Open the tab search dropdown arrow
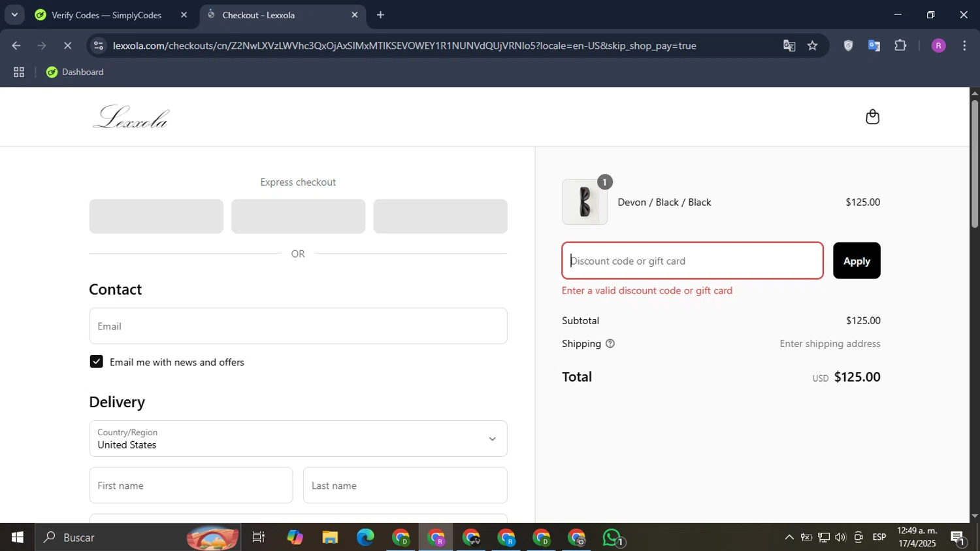Viewport: 980px width, 551px height. pos(14,15)
